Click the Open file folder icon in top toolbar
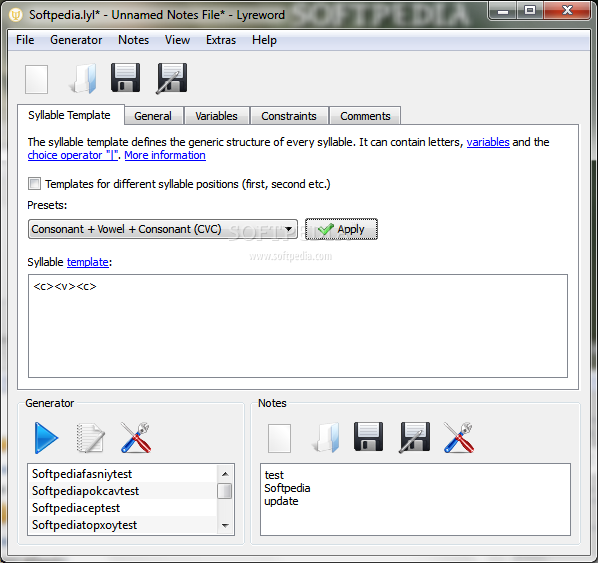This screenshot has width=598, height=563. coord(83,79)
